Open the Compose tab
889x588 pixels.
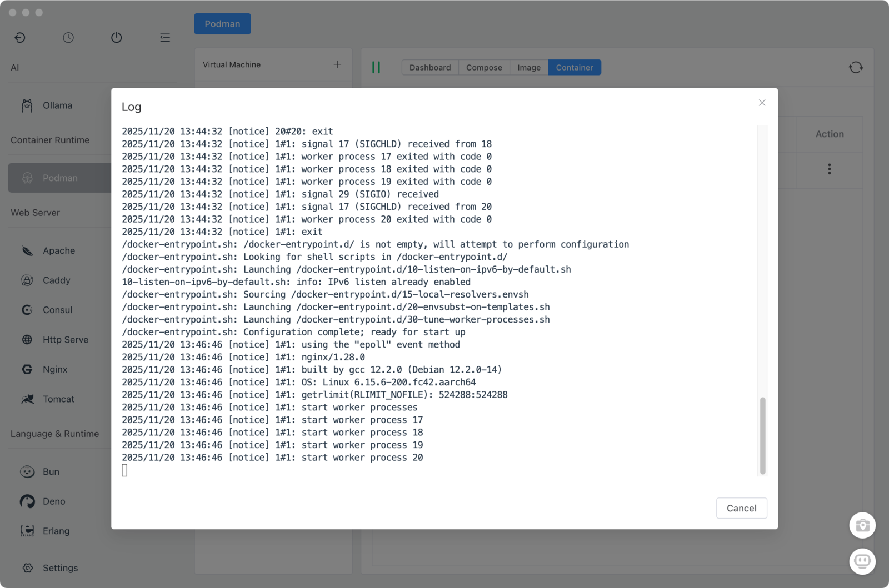coord(484,67)
